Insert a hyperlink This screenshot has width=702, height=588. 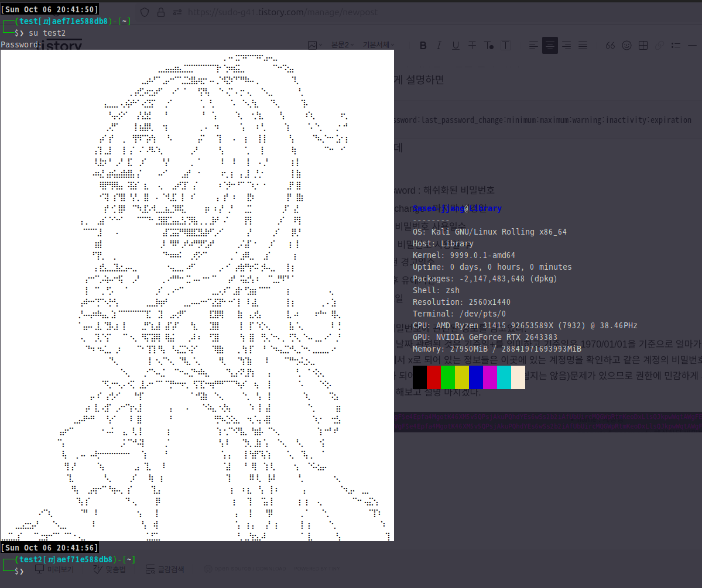659,45
